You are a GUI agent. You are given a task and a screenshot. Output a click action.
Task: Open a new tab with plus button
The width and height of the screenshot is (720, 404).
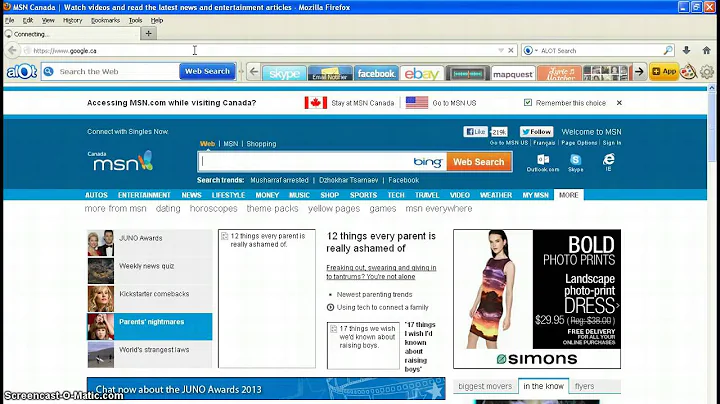(x=148, y=34)
